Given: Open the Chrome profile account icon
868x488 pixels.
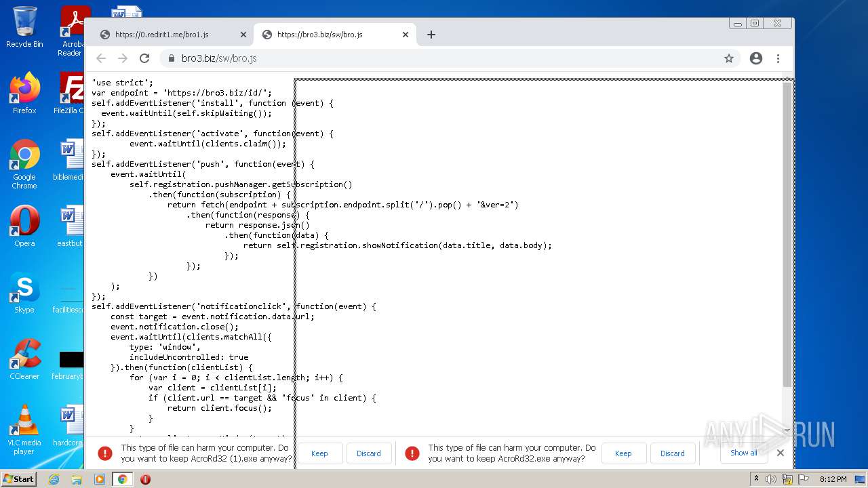Looking at the screenshot, I should (756, 58).
